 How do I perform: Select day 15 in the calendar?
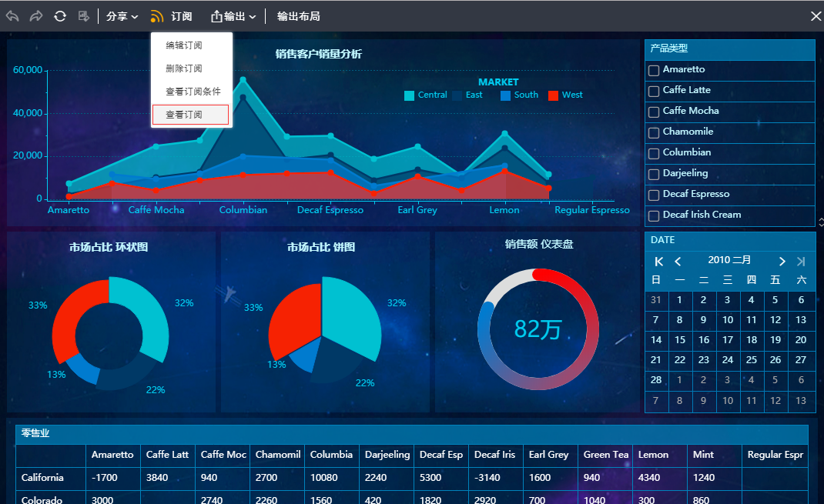[679, 339]
